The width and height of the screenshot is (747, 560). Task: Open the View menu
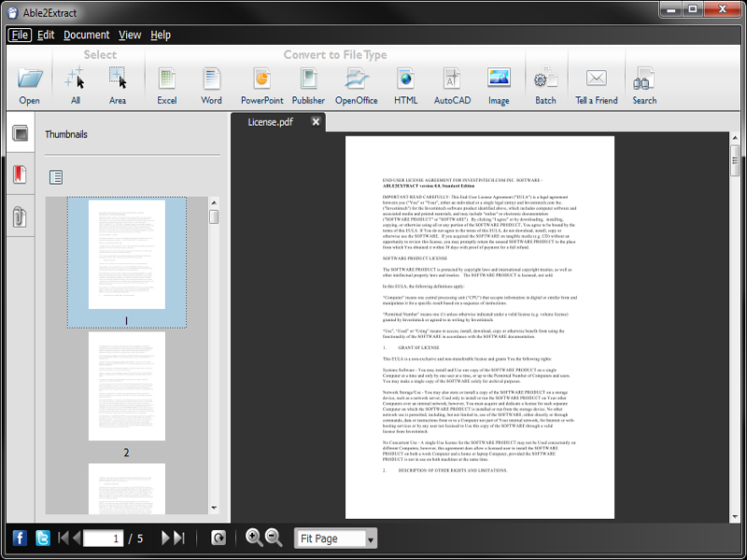[130, 35]
